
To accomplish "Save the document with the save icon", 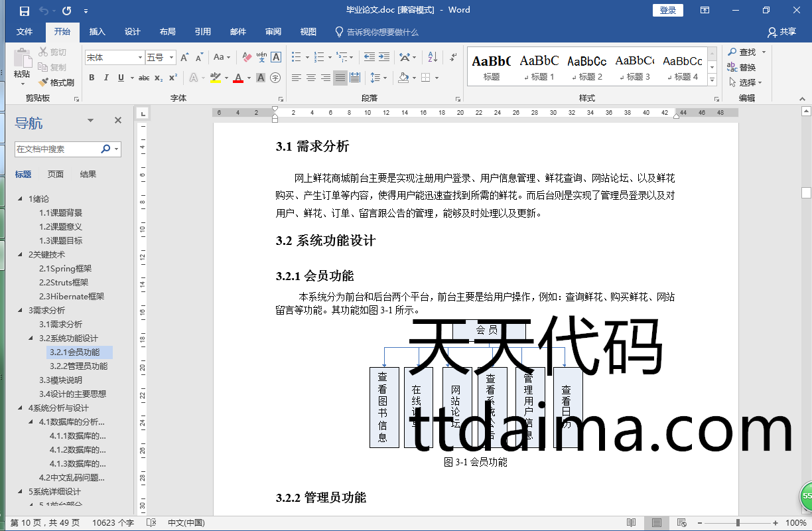I will point(25,11).
